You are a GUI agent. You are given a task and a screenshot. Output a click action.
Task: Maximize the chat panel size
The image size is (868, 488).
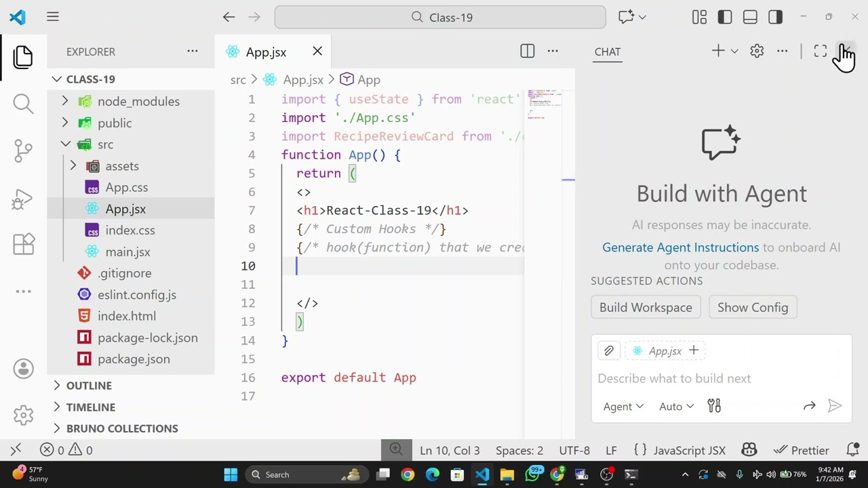click(x=821, y=52)
